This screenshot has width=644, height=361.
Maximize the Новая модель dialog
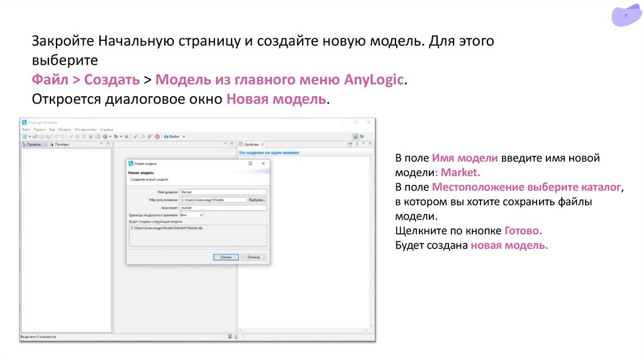pos(250,164)
